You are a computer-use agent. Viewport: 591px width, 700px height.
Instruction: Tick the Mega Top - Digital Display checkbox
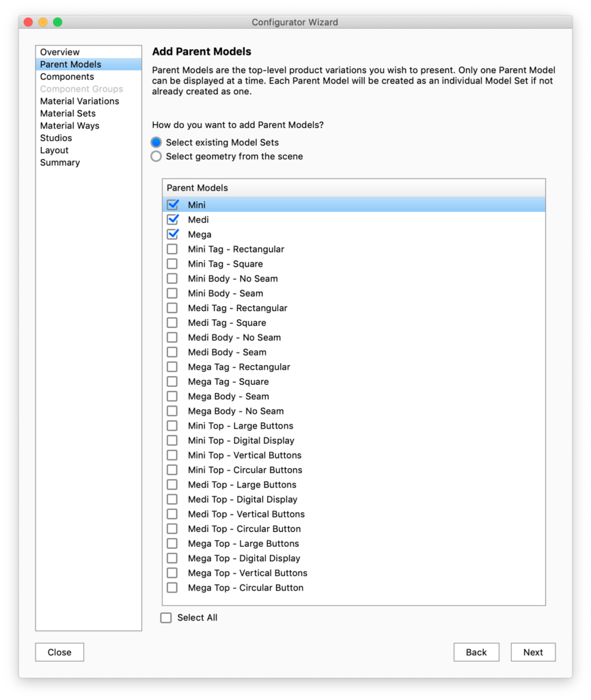172,558
